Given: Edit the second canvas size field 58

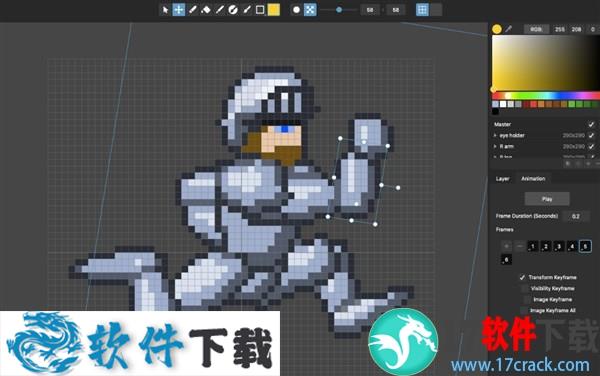Looking at the screenshot, I should [x=396, y=10].
